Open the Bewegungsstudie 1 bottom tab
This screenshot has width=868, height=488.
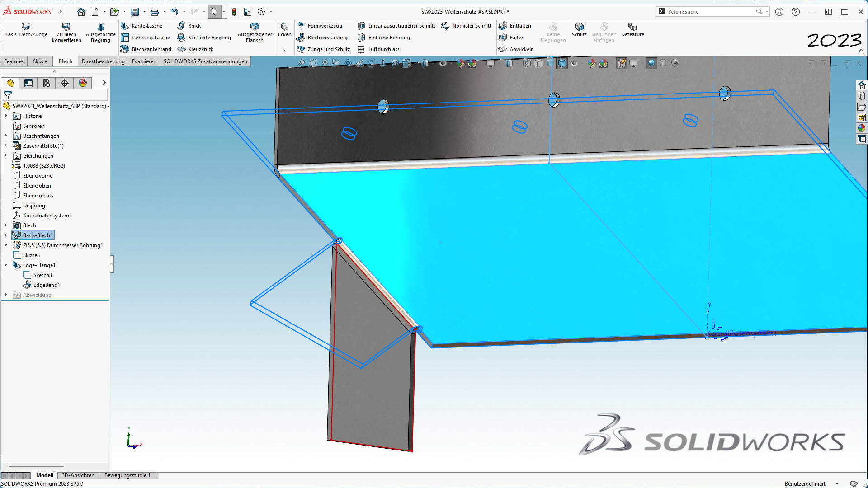[127, 475]
